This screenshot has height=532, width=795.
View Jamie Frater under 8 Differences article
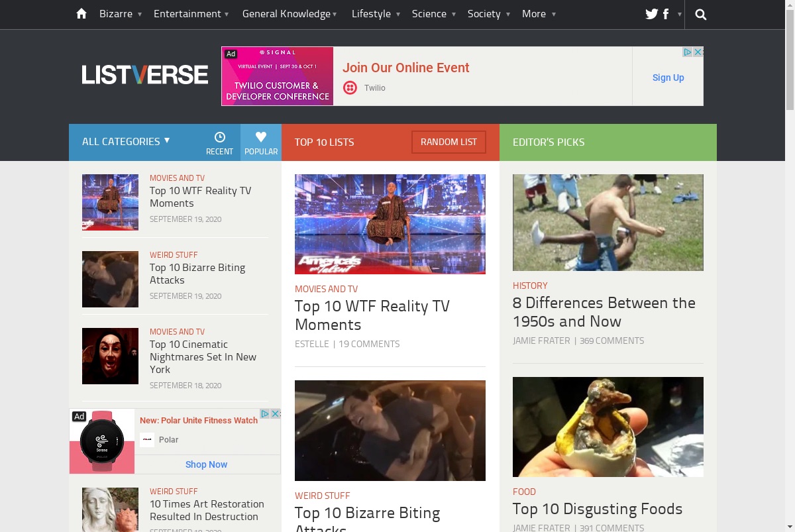pos(541,341)
